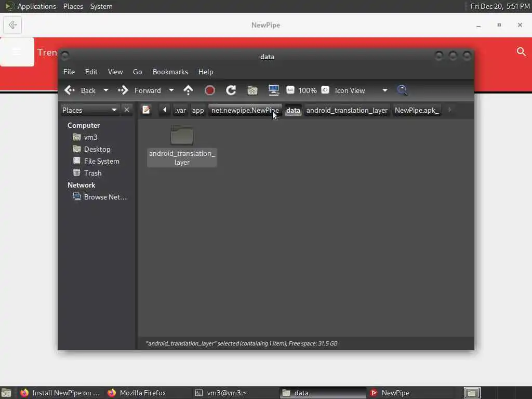The height and width of the screenshot is (399, 532).
Task: Click the NewPipe search magnifier icon
Action: (x=521, y=52)
